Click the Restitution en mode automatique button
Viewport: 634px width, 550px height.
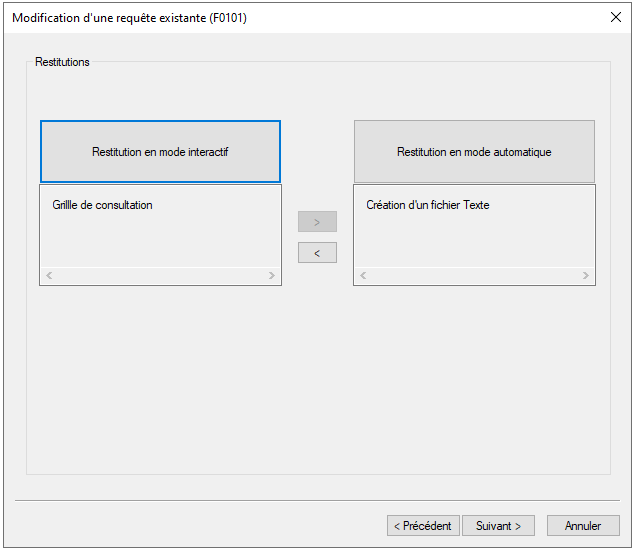(474, 152)
